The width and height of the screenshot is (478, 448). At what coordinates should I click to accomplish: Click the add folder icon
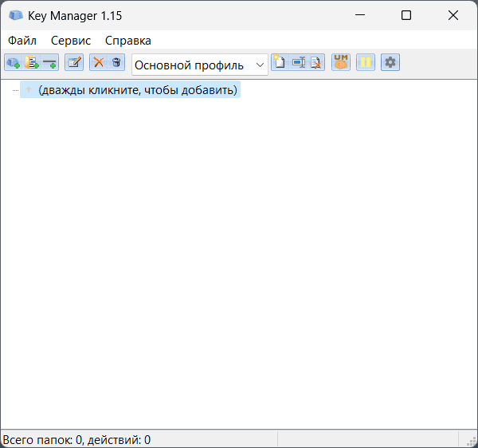(31, 62)
